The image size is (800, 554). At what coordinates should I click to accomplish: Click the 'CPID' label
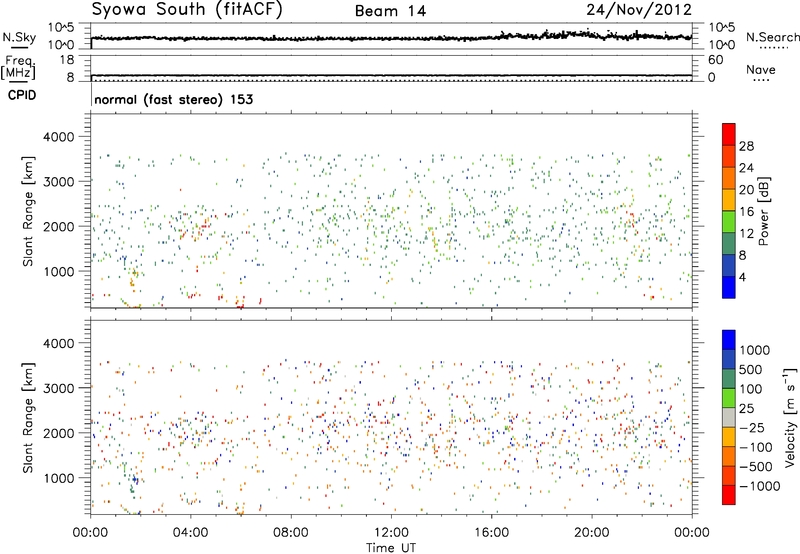(x=22, y=95)
